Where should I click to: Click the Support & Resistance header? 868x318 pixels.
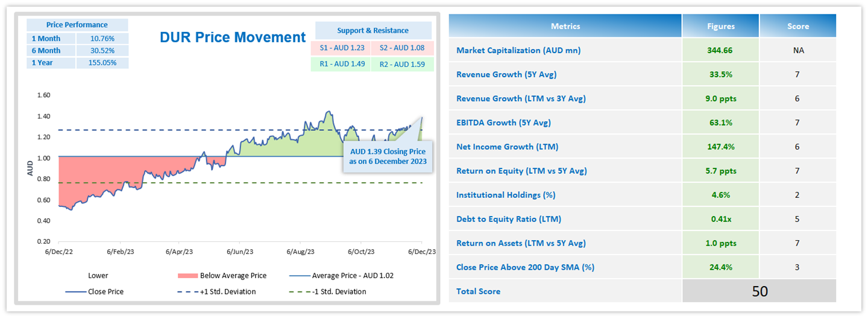(373, 31)
